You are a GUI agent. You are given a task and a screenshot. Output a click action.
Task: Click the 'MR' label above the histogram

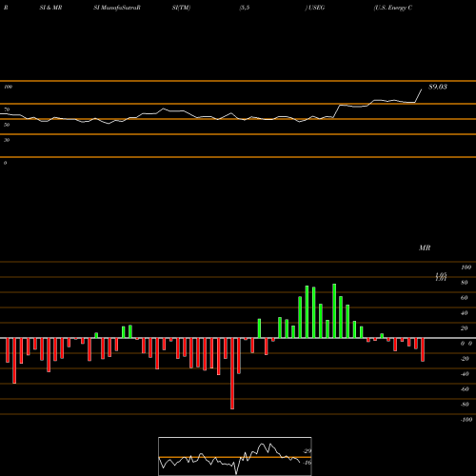click(x=425, y=248)
